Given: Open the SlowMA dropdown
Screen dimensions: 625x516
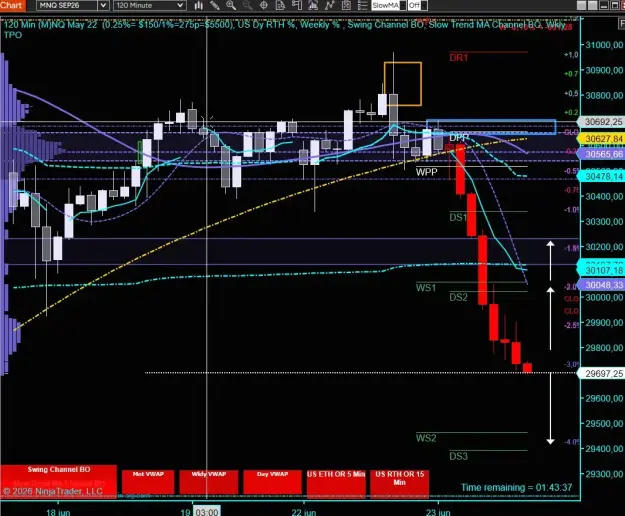Looking at the screenshot, I should coord(389,5).
